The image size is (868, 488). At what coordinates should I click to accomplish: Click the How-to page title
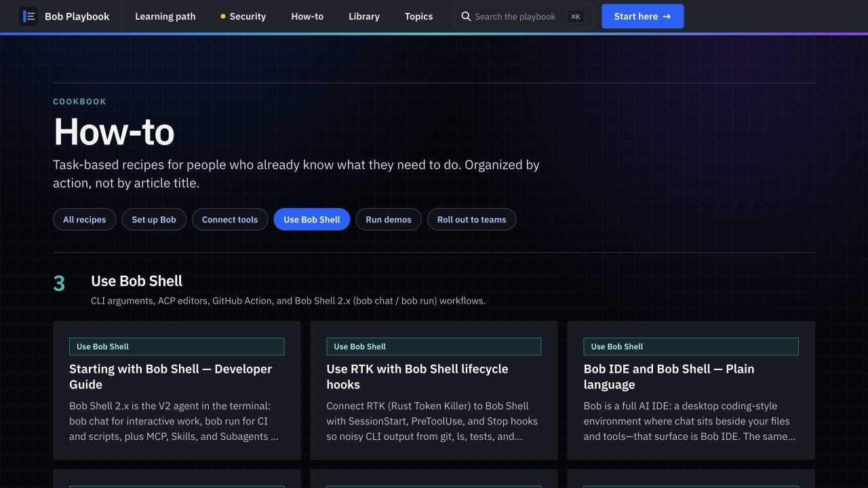[114, 131]
